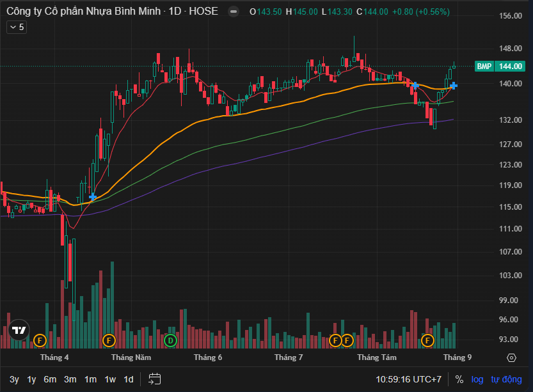Click the TradingView logo icon
The width and height of the screenshot is (533, 392).
(19, 330)
